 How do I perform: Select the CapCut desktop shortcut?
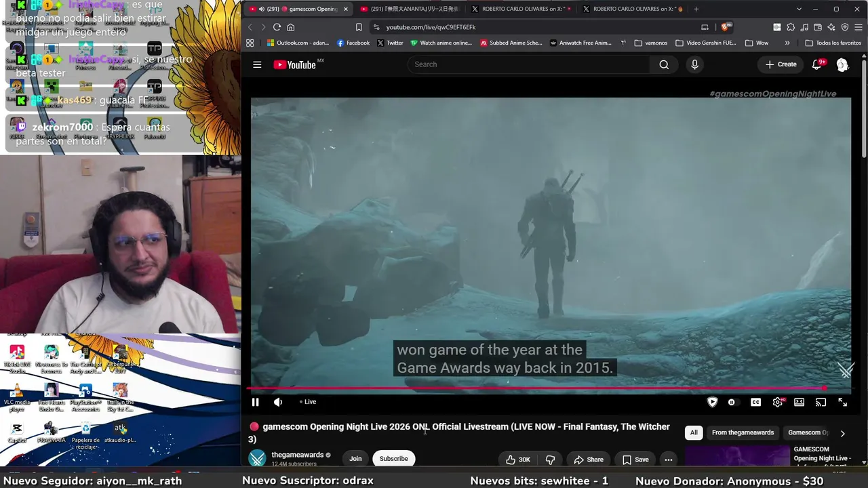click(17, 432)
